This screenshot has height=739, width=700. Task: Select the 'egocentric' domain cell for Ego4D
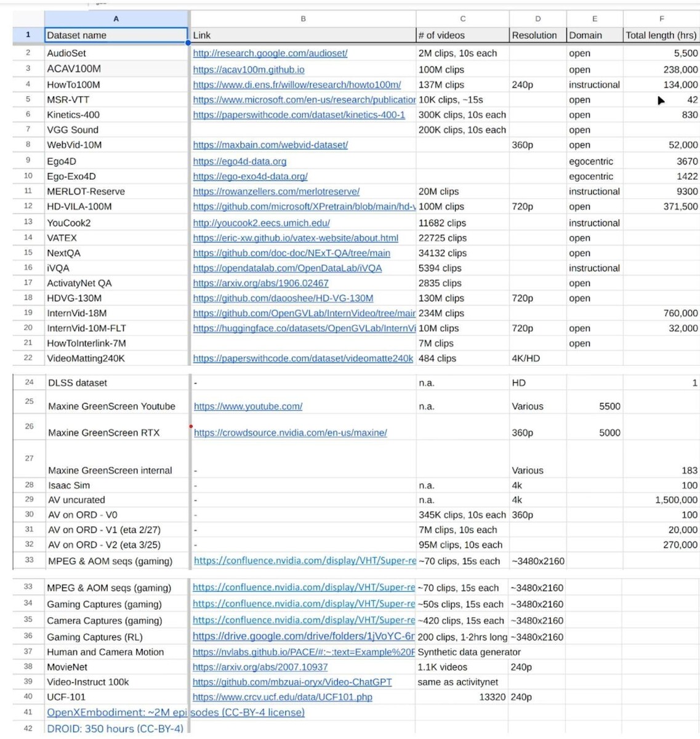coord(594,161)
